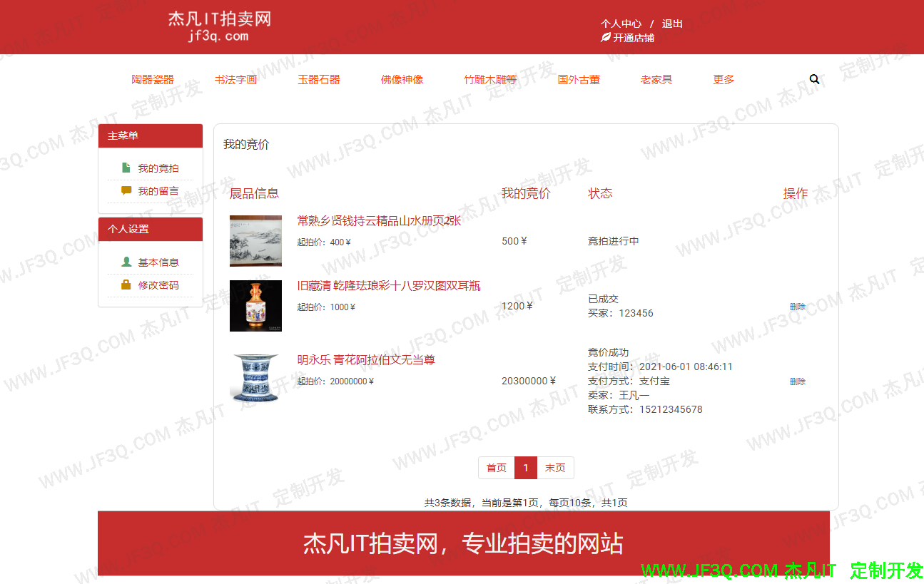The width and height of the screenshot is (924, 584).
Task: Open the 更多 category menu
Action: [x=724, y=80]
